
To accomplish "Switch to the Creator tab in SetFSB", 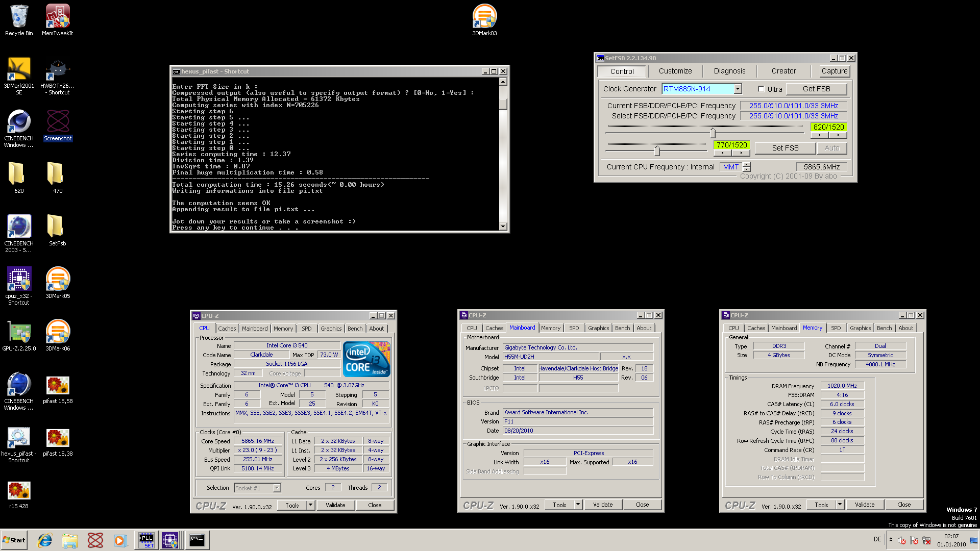I will [783, 71].
